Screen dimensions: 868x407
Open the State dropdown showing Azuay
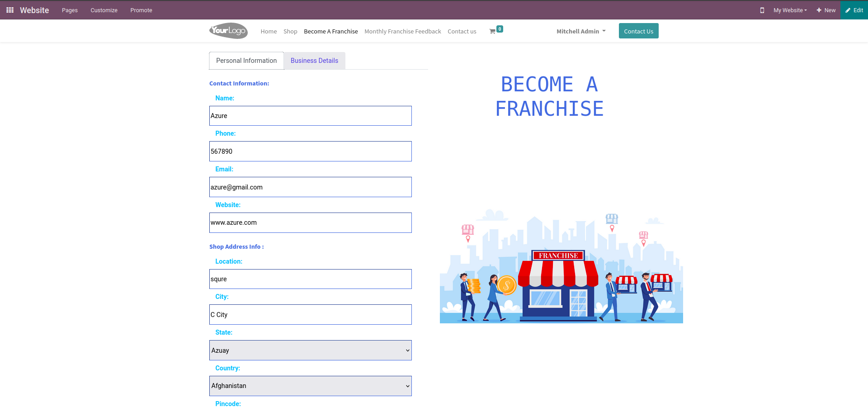311,350
